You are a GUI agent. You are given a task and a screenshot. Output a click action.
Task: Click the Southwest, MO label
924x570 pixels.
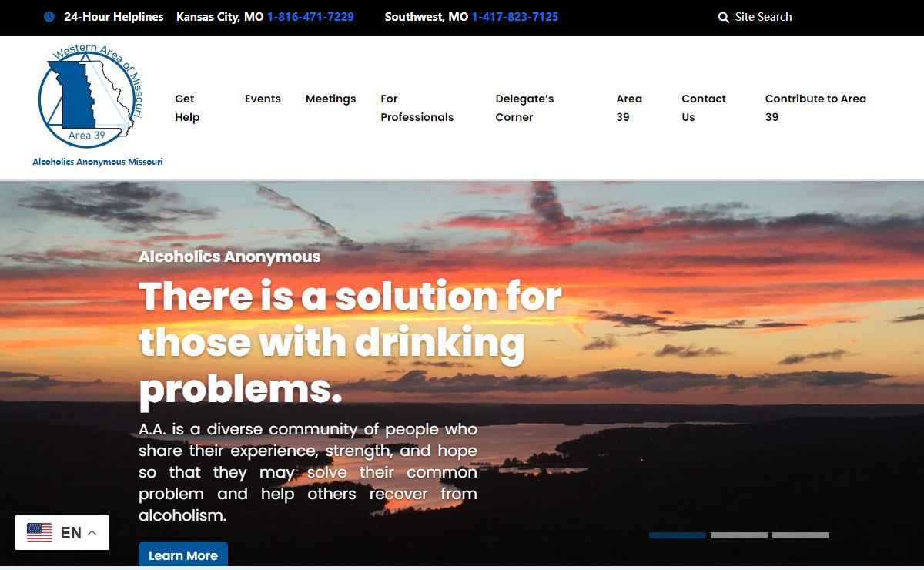(427, 17)
